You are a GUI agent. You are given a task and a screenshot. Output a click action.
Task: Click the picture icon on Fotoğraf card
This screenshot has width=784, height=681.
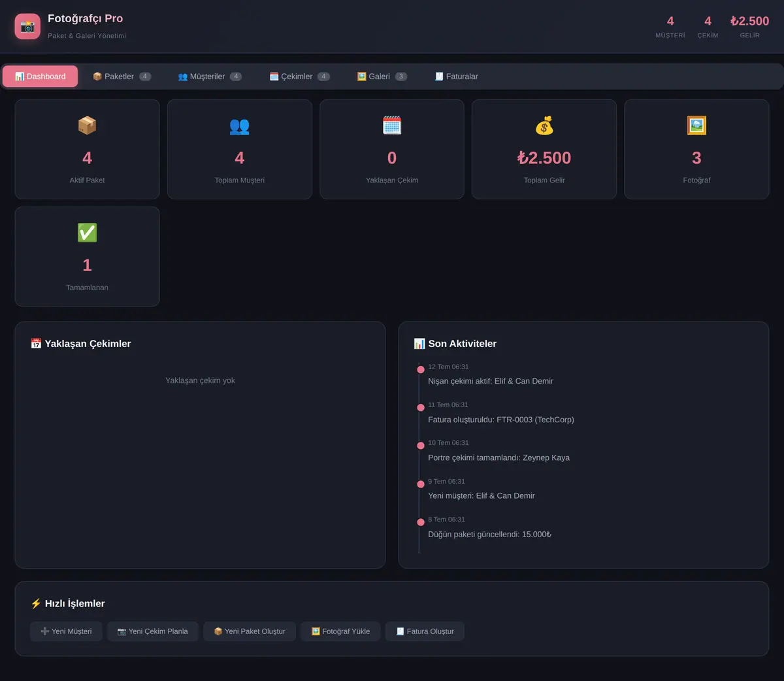pyautogui.click(x=696, y=125)
